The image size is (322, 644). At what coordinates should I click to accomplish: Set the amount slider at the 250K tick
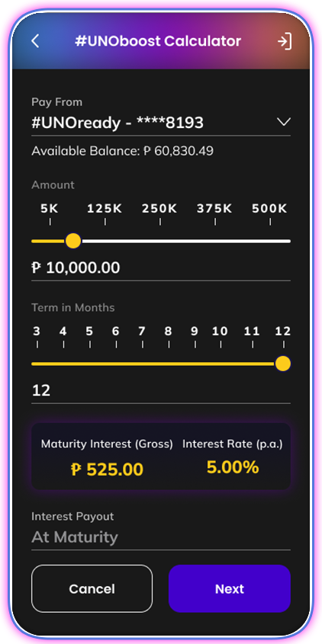(160, 241)
